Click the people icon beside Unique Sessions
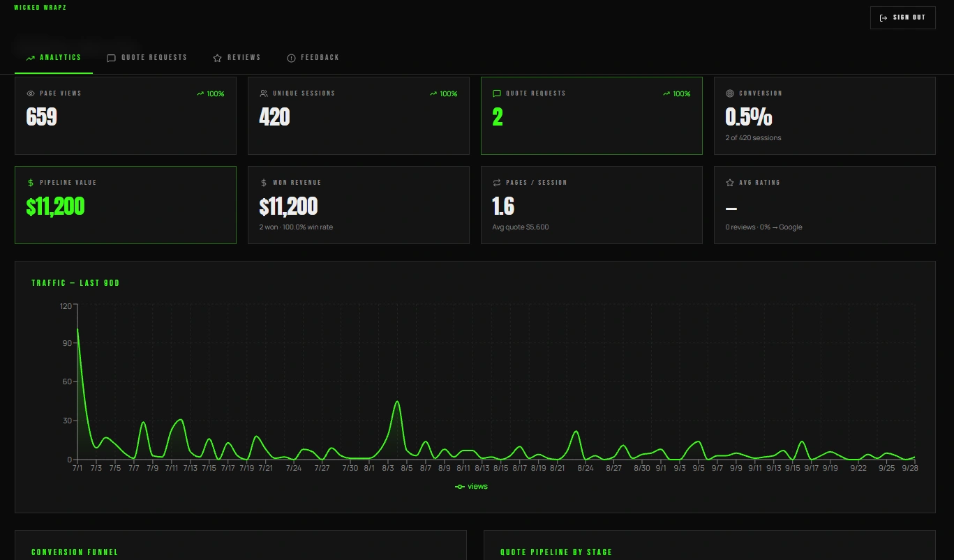Screen dimensions: 954x560 264,93
